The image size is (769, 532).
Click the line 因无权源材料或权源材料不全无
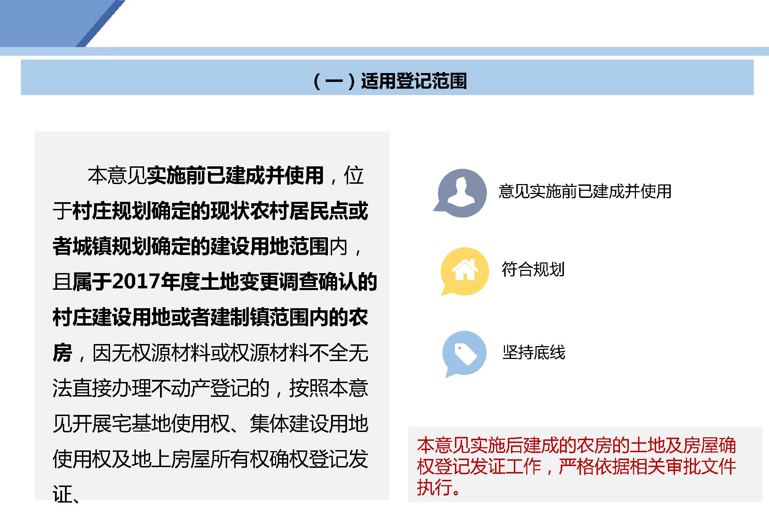(x=230, y=353)
